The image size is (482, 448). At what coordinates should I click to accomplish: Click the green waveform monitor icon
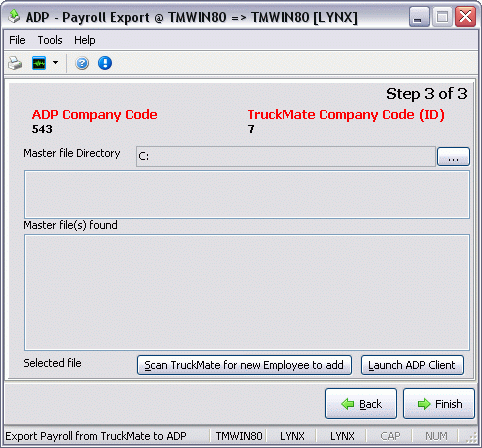(x=39, y=63)
